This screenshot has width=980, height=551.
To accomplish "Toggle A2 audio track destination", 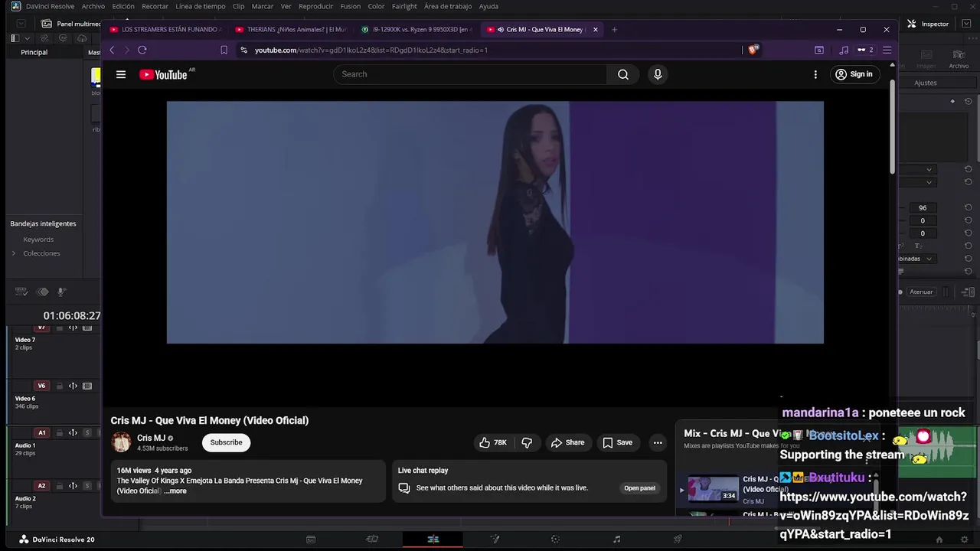I will coord(41,485).
